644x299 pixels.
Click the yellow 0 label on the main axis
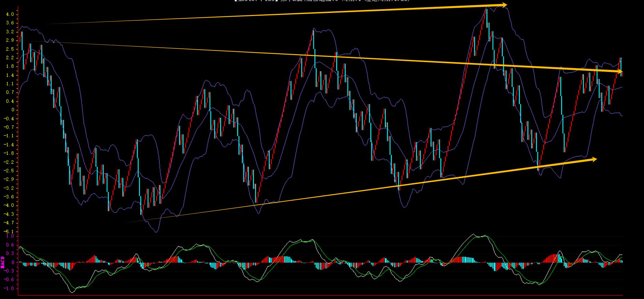pyautogui.click(x=13, y=110)
